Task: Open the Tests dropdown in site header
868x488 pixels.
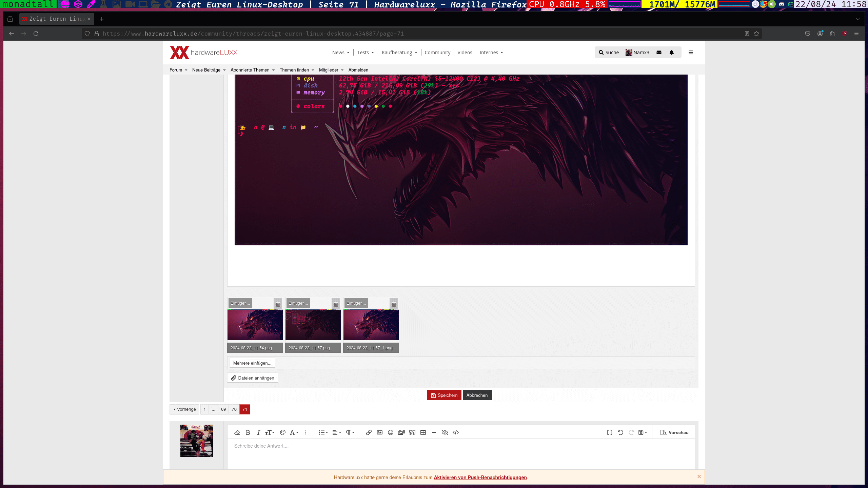Action: click(x=366, y=53)
